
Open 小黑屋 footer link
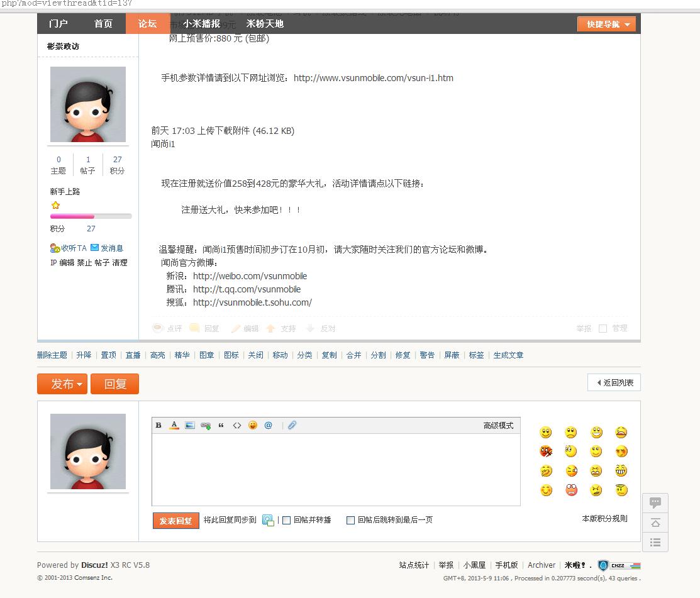click(x=474, y=565)
